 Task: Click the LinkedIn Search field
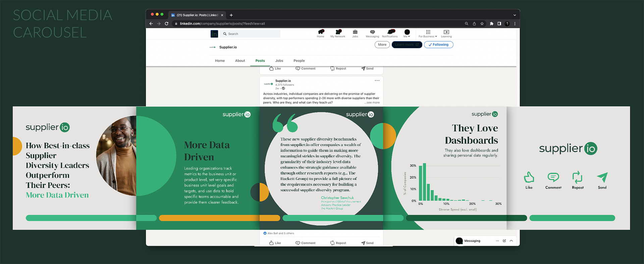(x=251, y=34)
